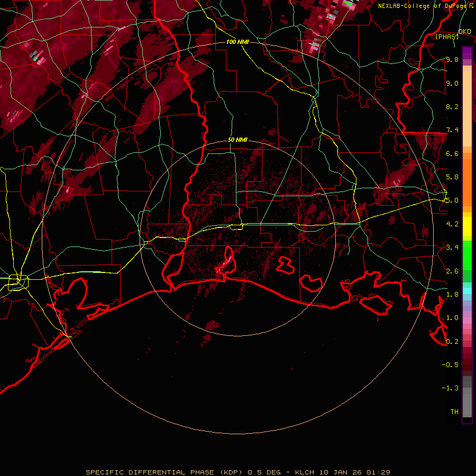This screenshot has height=476, width=476.
Task: Select the purple swatch atop the color bar
Action: pyautogui.click(x=467, y=53)
